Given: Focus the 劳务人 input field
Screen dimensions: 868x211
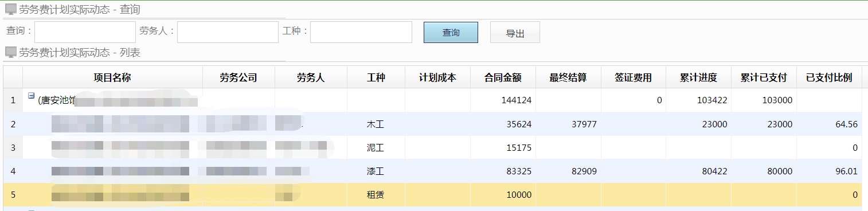Looking at the screenshot, I should click(228, 32).
